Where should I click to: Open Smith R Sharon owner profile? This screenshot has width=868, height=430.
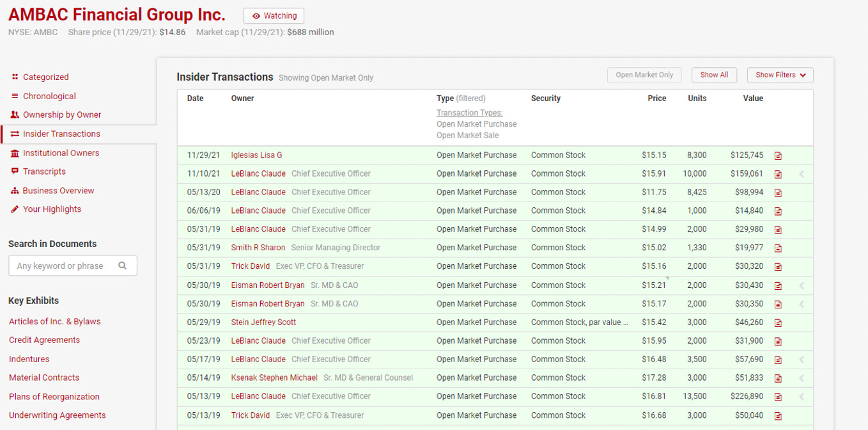click(x=258, y=248)
